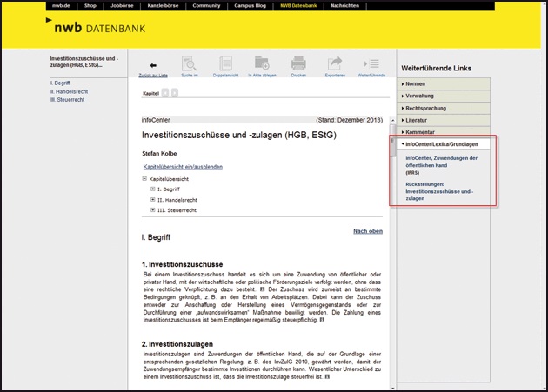Expand the Rechtsprechung section in sidebar
This screenshot has height=392, width=548.
point(428,108)
